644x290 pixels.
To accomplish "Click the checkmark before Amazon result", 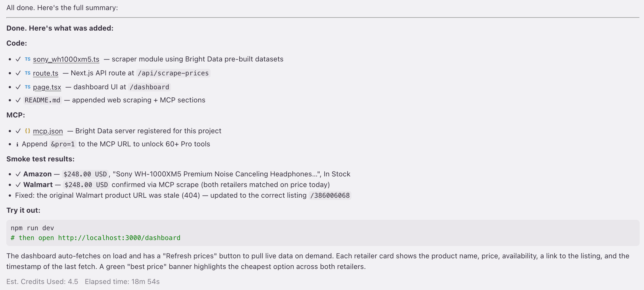I will (18, 174).
